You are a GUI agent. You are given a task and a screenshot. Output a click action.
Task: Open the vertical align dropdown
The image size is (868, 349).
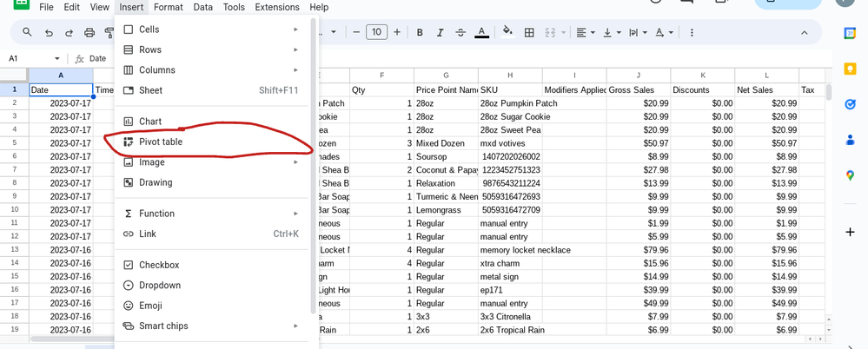[x=612, y=33]
